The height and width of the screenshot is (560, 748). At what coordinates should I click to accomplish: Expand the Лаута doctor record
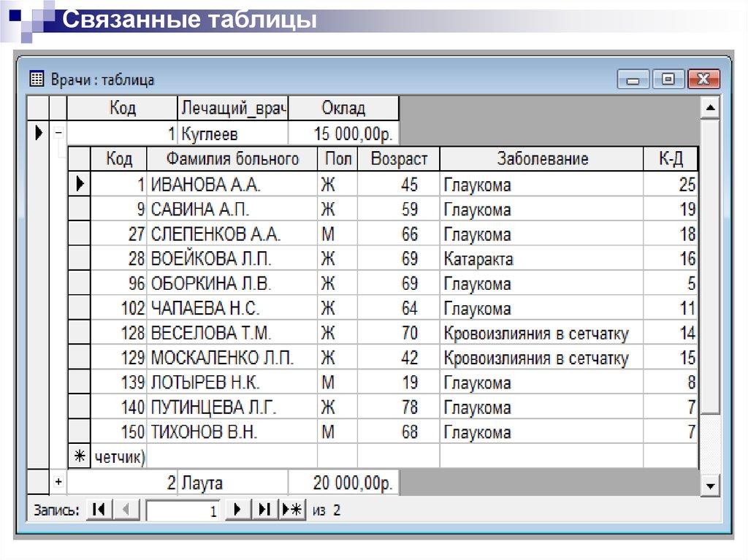click(x=58, y=482)
